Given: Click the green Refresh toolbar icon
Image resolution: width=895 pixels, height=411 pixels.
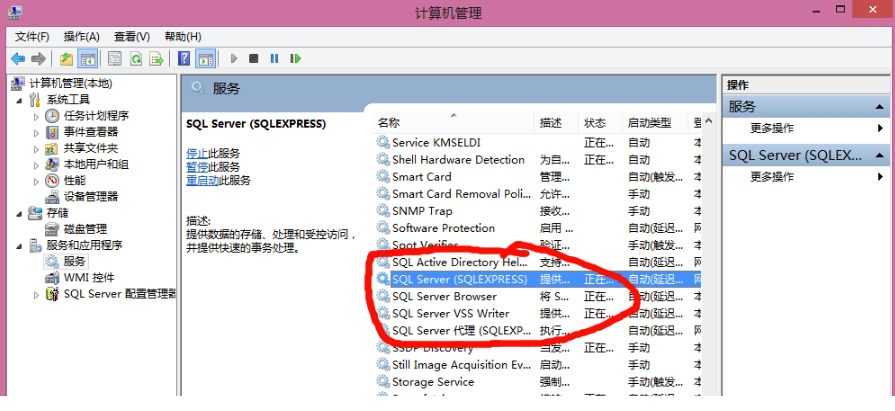Looking at the screenshot, I should pyautogui.click(x=136, y=58).
